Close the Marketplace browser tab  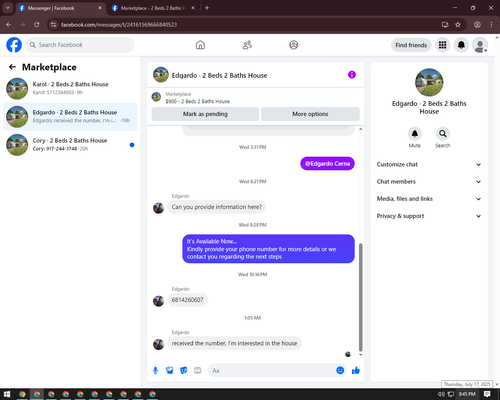click(193, 8)
